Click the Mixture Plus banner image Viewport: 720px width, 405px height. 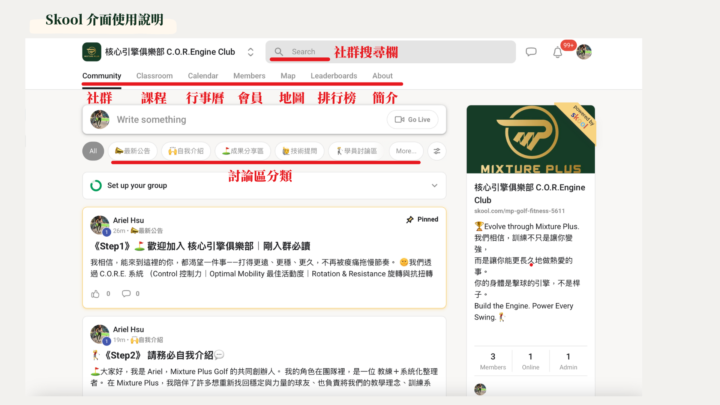tap(530, 139)
